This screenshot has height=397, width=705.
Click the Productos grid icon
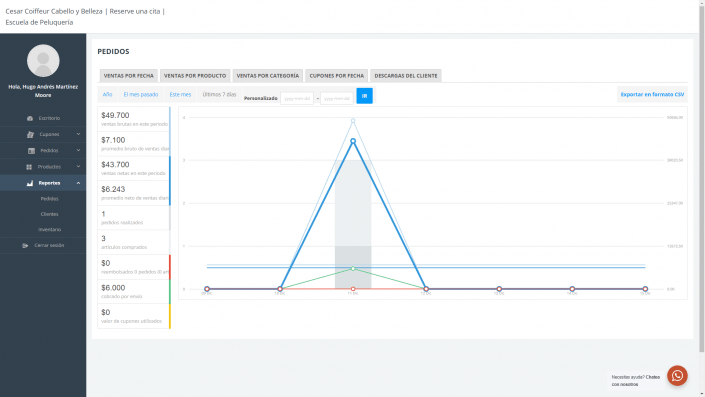29,167
